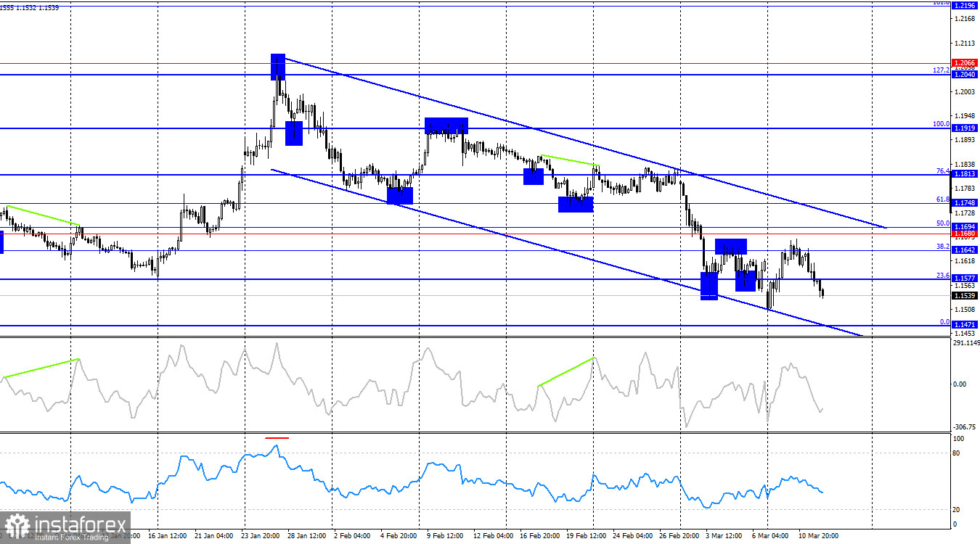Select the 1.1838 price scale value

click(965, 165)
